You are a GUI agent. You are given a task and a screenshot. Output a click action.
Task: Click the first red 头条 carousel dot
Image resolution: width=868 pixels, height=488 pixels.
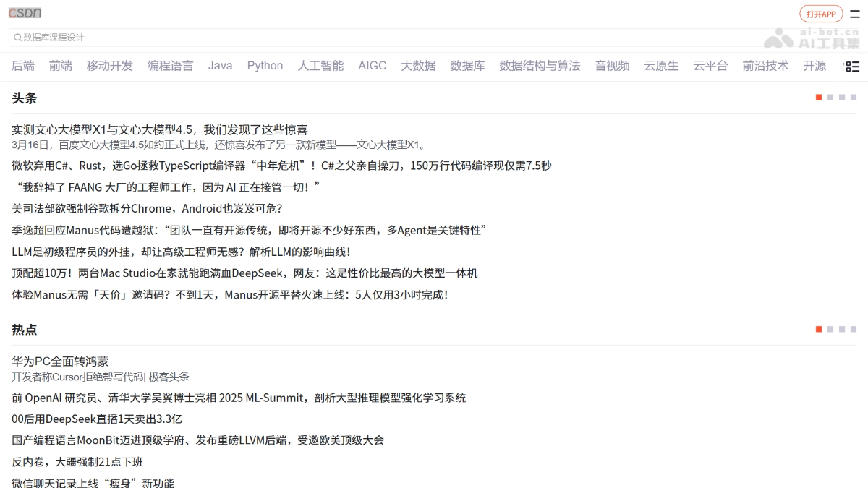[x=819, y=97]
